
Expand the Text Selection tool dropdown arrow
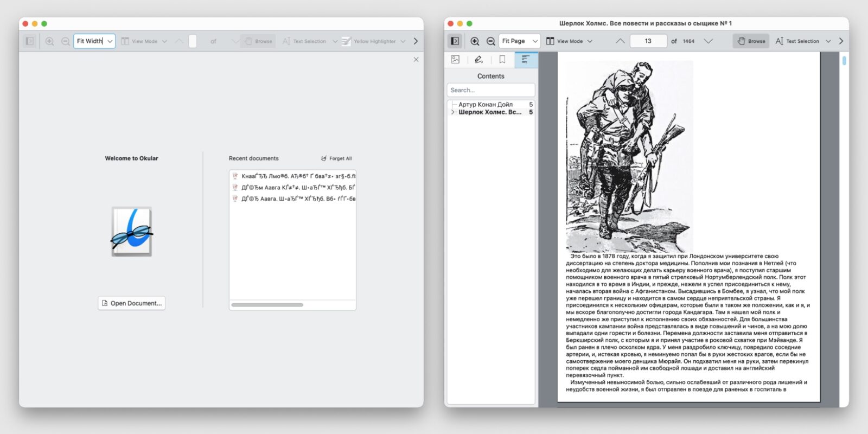point(828,41)
